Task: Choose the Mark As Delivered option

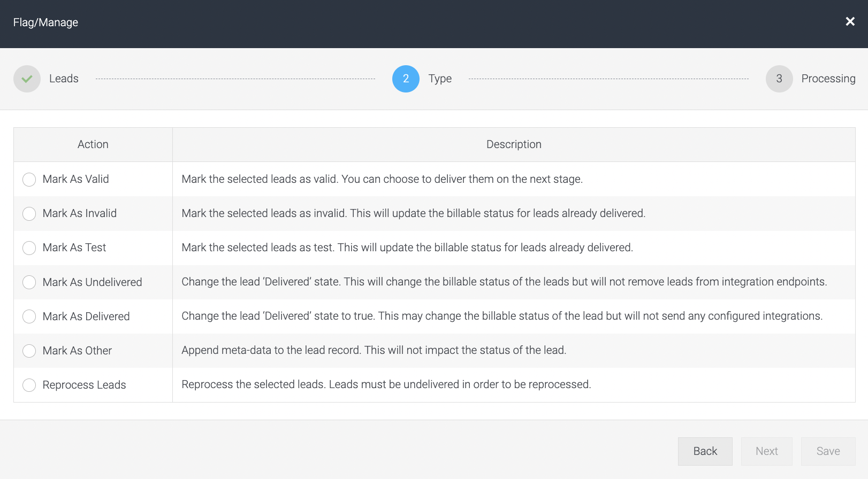Action: 29,316
